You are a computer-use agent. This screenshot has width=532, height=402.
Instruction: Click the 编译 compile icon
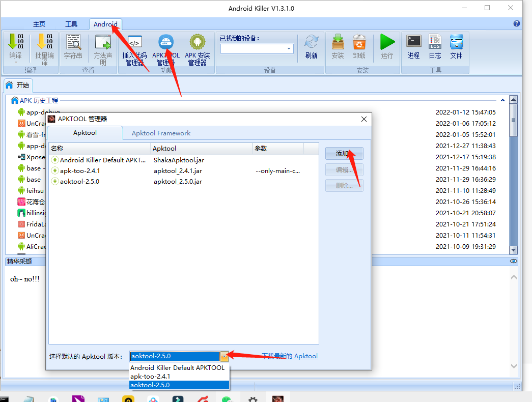15,41
